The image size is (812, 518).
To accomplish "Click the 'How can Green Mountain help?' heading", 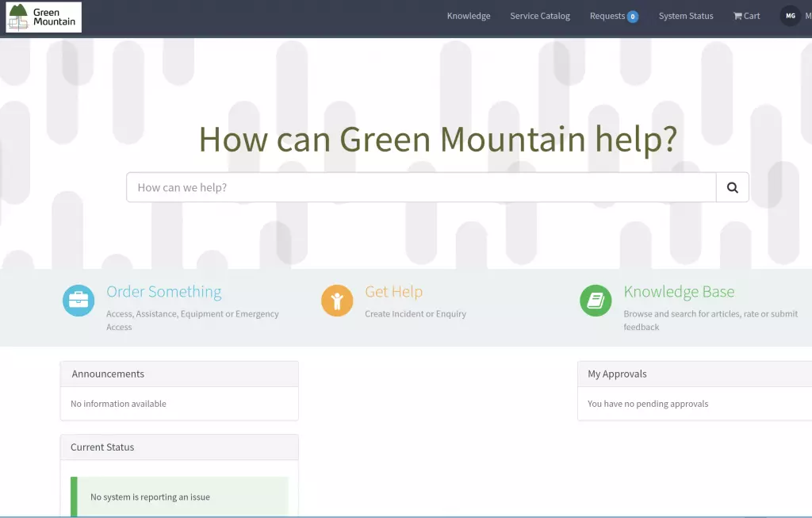I will (x=438, y=139).
